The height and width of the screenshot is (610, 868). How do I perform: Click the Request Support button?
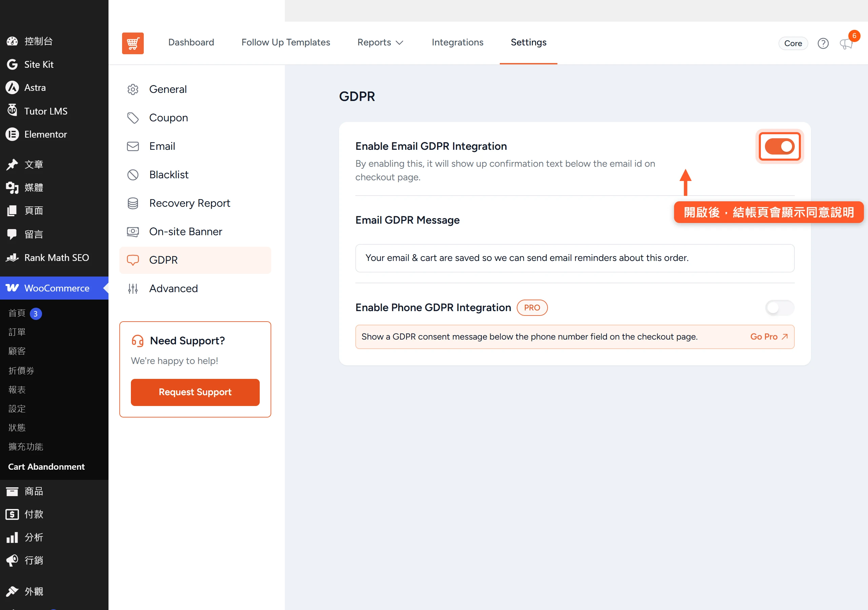(x=195, y=392)
